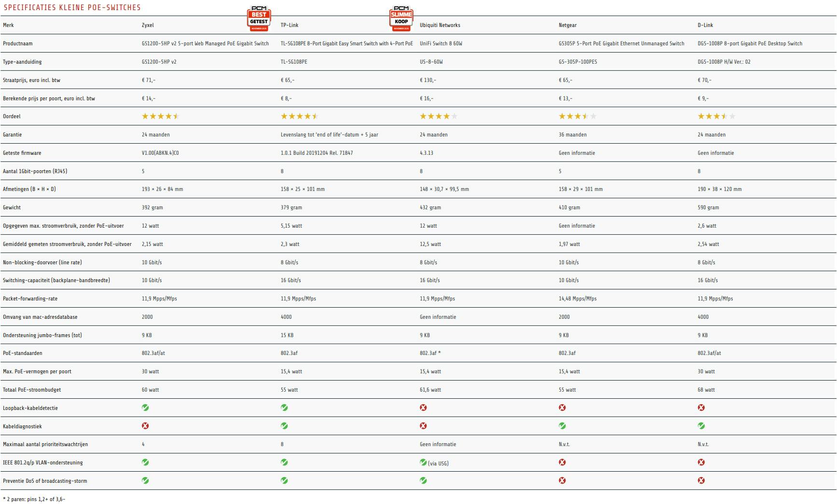
Task: Click TP-Link's green DoS preventie checkmark
Action: coord(284,481)
